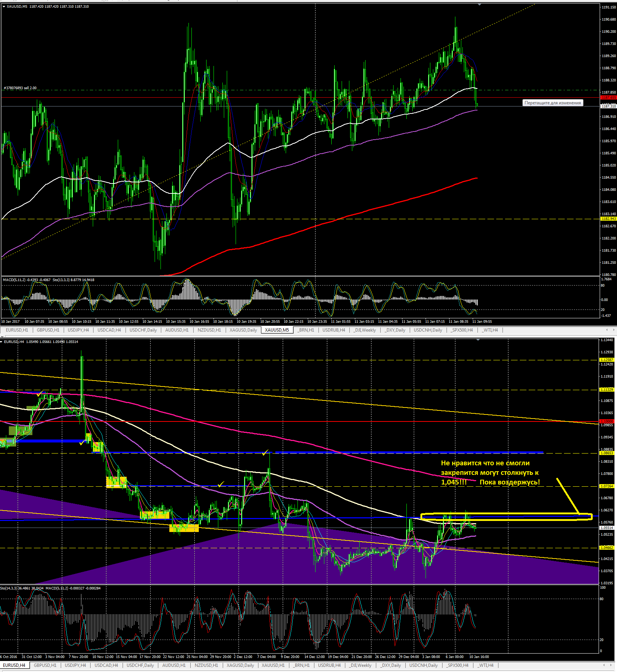Open NZDUSD,H1 tab in the EURUSD,H4 window
The image size is (617, 672).
click(206, 665)
